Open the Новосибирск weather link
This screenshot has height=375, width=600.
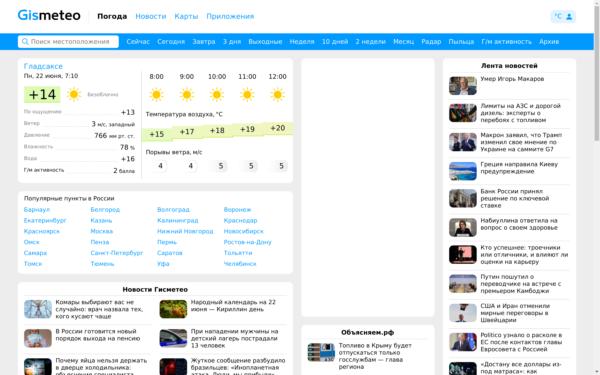243,231
